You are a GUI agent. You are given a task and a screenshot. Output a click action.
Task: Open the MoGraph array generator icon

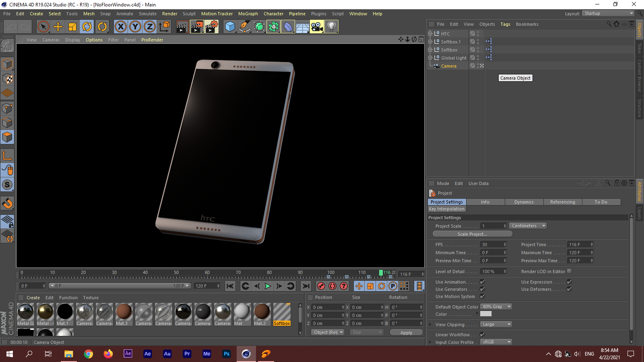[273, 27]
